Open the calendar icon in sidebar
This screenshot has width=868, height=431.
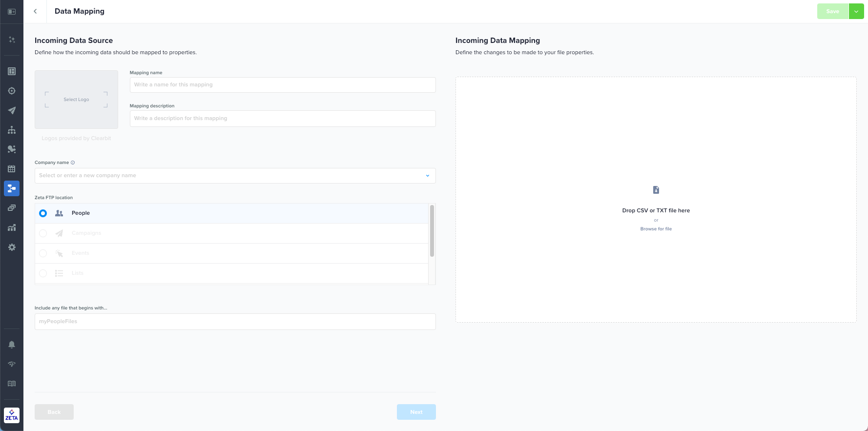tap(12, 169)
